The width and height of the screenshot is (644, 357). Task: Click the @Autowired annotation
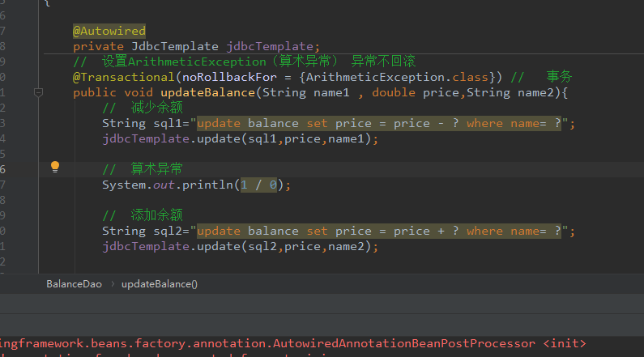109,31
